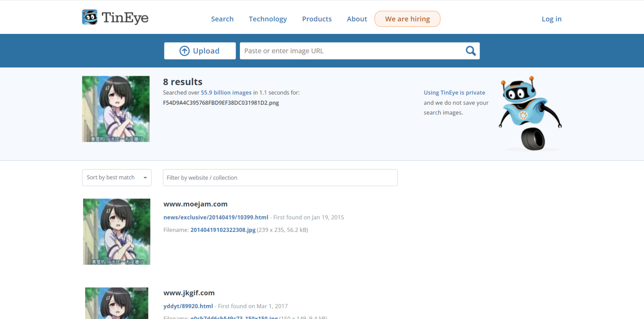Click the Log in link
Image resolution: width=644 pixels, height=319 pixels.
(552, 19)
